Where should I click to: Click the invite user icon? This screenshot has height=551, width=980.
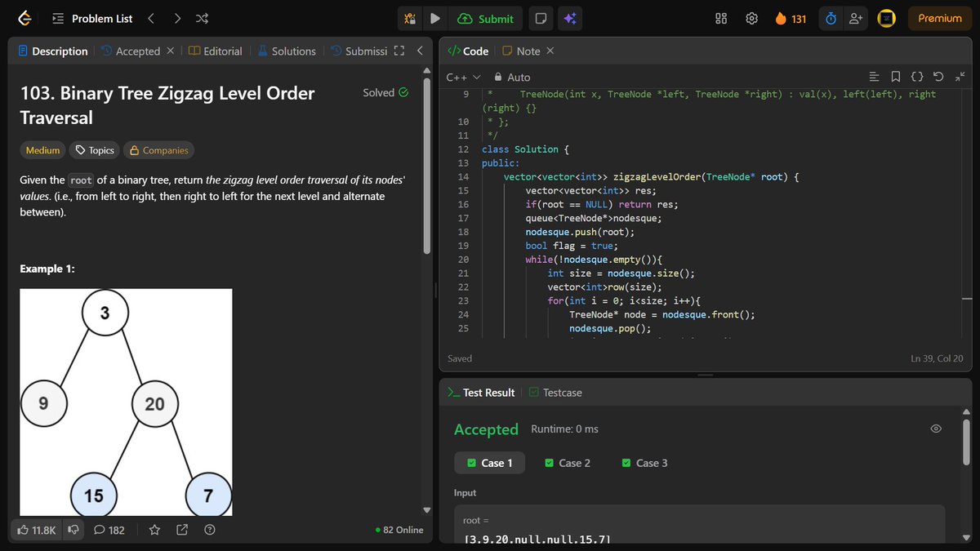[x=856, y=18]
